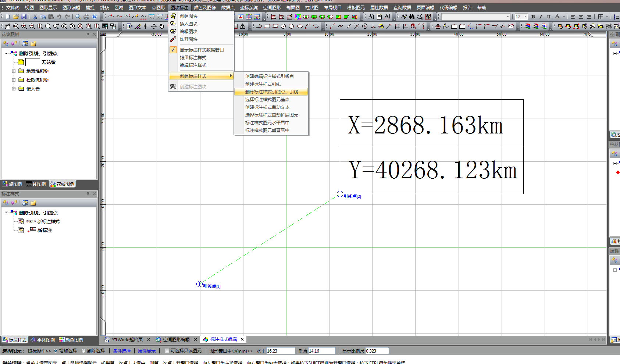Align text center in the format toolbar

[581, 17]
